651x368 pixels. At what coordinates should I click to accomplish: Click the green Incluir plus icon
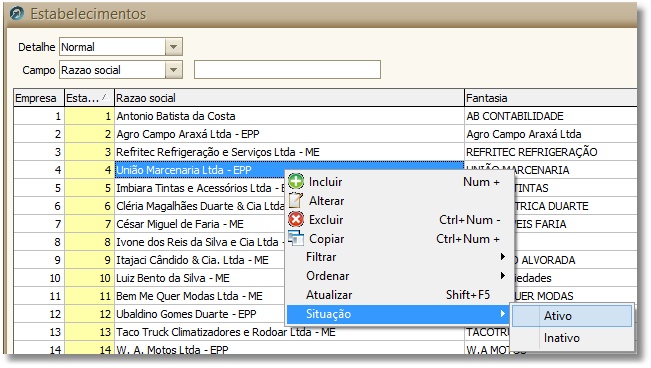point(296,182)
